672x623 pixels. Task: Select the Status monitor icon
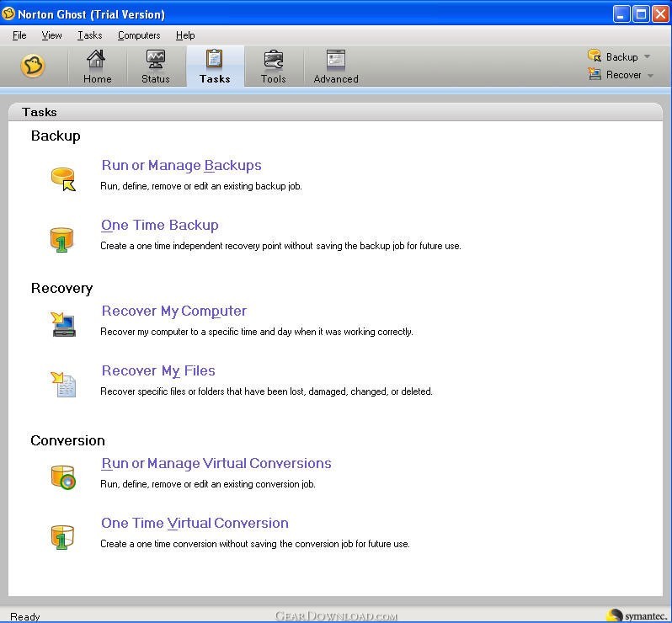(155, 59)
